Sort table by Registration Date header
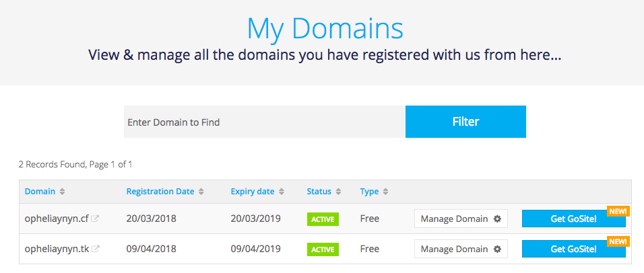The image size is (644, 273). click(x=160, y=192)
